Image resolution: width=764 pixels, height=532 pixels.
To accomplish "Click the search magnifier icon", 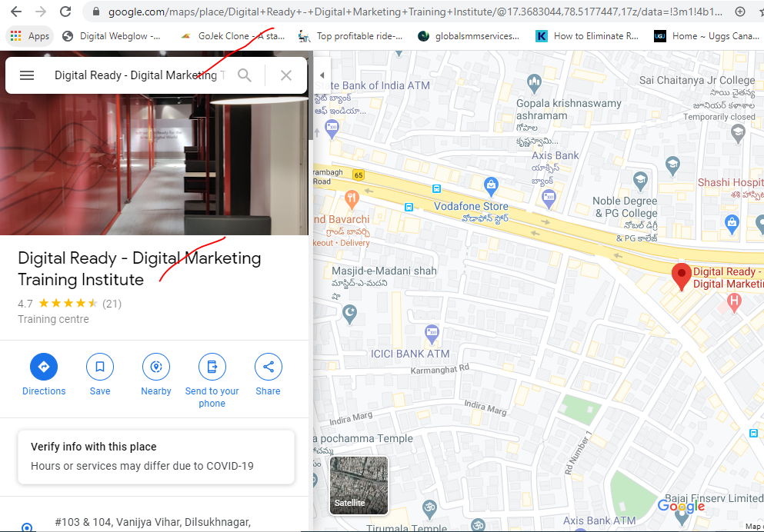I will coord(245,75).
